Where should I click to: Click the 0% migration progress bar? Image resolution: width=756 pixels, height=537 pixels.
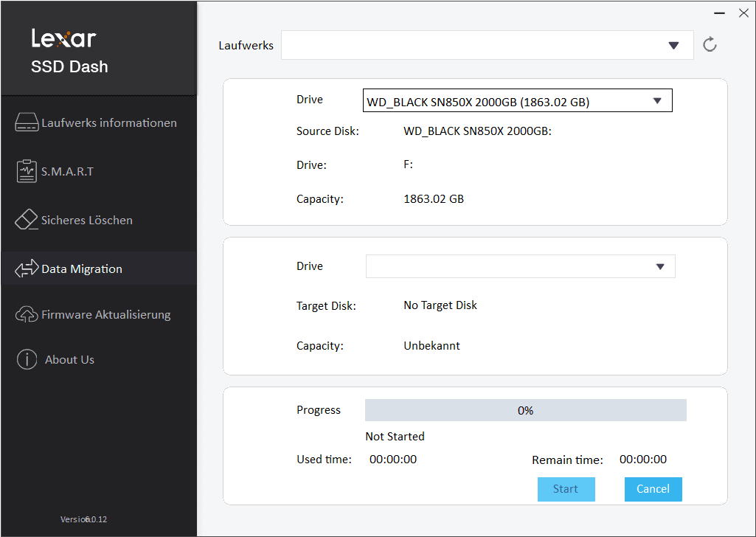526,410
